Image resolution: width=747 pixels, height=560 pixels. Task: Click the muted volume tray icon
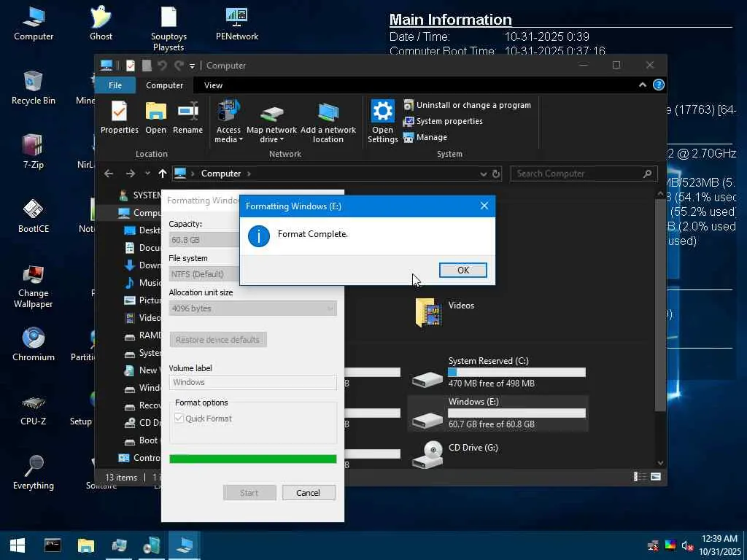click(x=686, y=545)
